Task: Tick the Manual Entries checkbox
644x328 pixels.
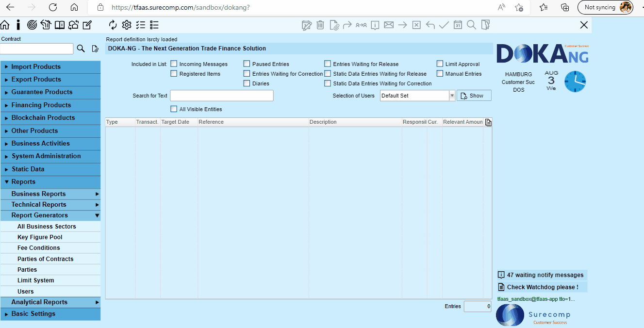Action: (440, 73)
